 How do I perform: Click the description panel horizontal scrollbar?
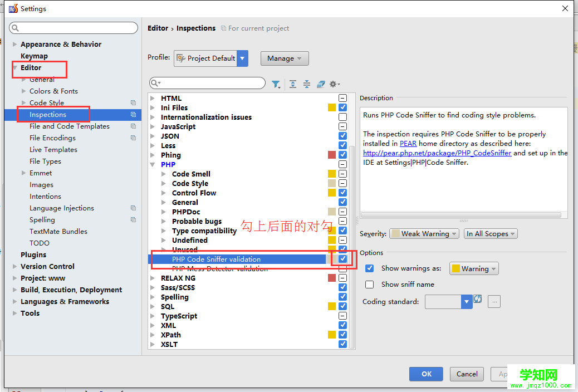tap(461, 215)
